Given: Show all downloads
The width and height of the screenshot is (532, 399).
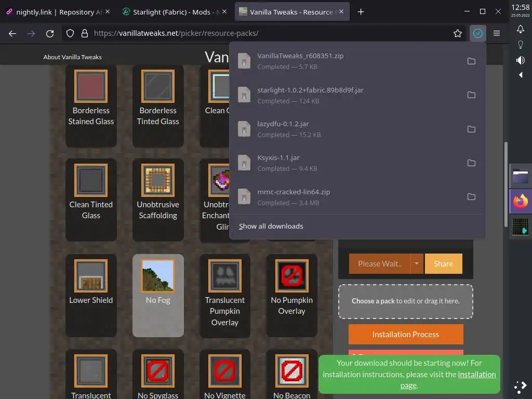Looking at the screenshot, I should coord(271,227).
